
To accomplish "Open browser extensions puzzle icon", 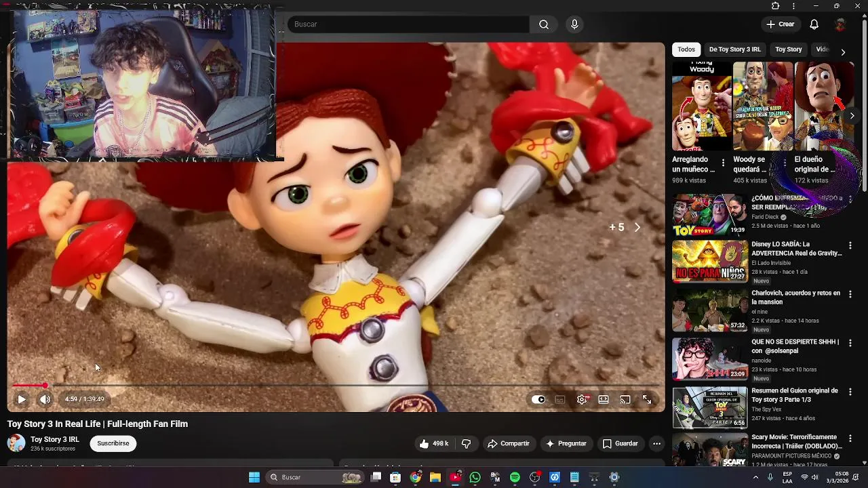I will [x=776, y=6].
